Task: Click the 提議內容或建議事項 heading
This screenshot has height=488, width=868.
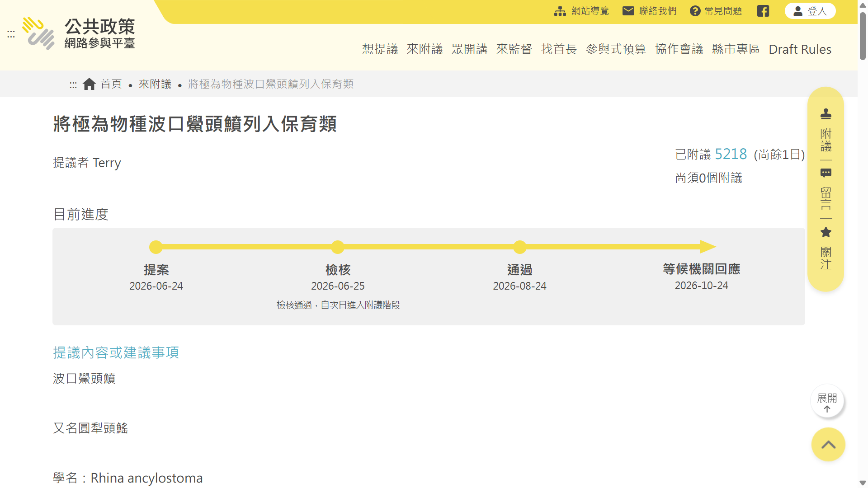Action: (116, 352)
